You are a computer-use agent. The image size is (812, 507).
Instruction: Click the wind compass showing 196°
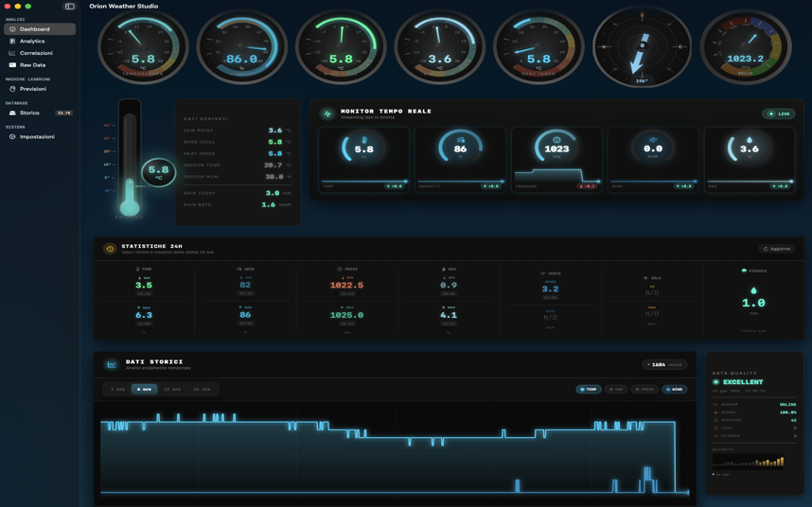(643, 46)
